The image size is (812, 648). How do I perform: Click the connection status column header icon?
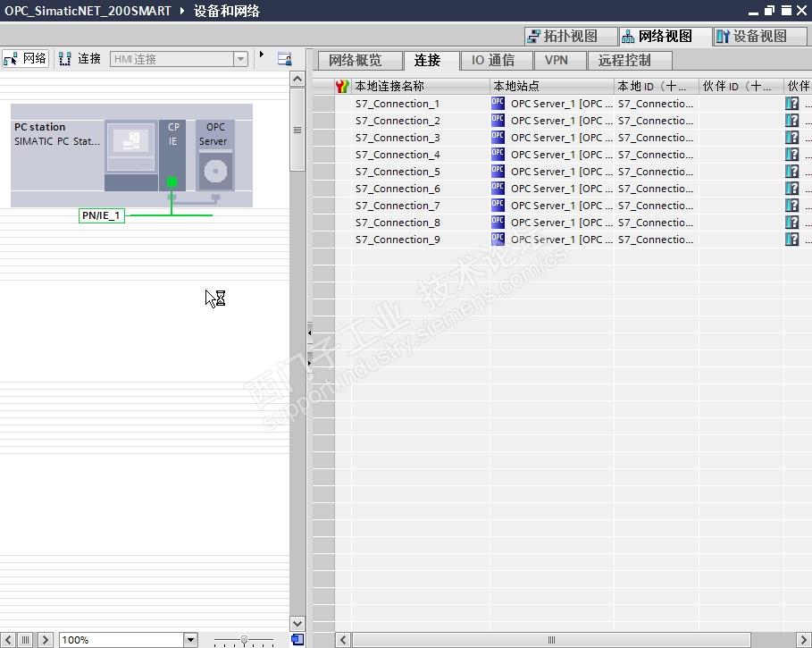click(342, 86)
